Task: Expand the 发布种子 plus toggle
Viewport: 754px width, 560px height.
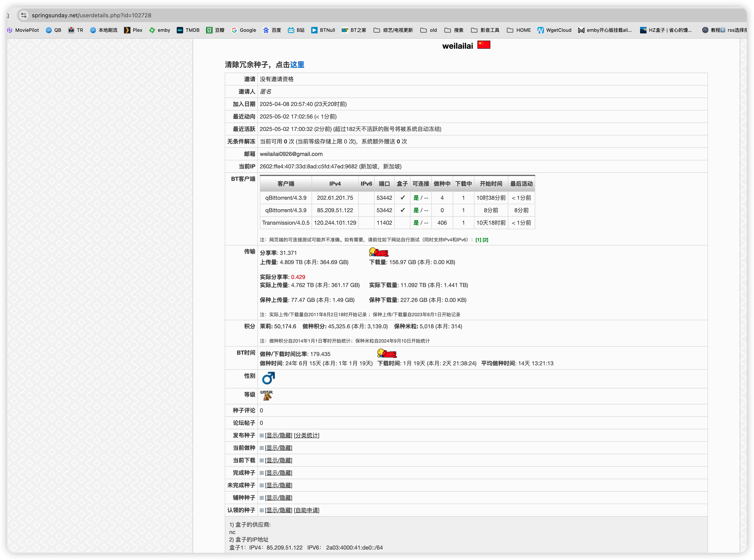Action: point(261,436)
